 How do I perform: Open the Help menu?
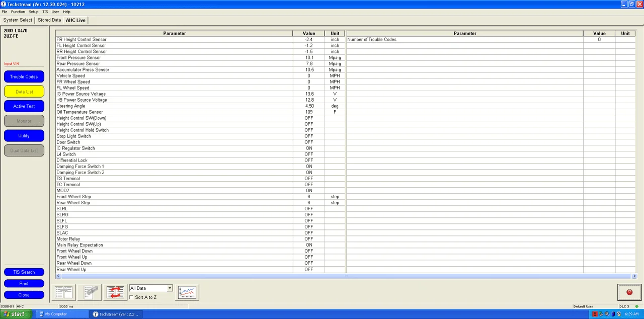pos(67,12)
